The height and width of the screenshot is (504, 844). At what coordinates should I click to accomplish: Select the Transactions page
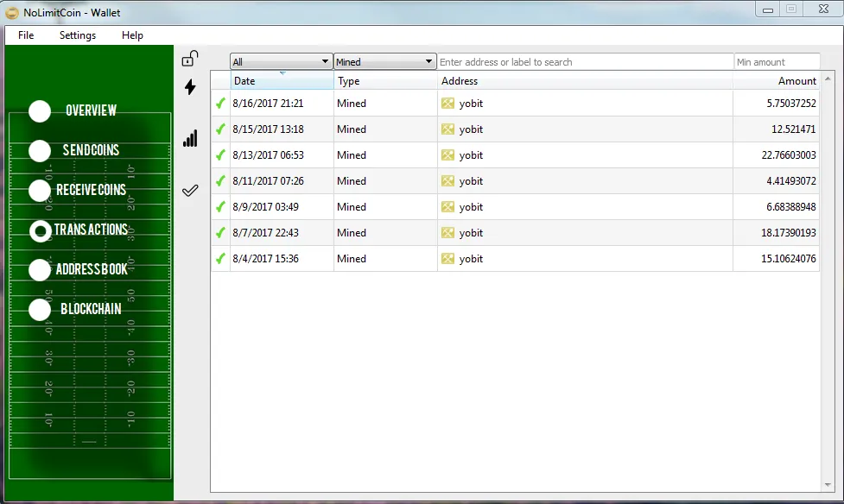78,230
